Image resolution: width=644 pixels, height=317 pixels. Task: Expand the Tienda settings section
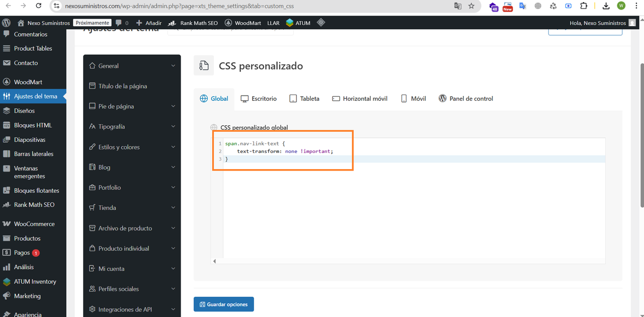click(x=132, y=207)
